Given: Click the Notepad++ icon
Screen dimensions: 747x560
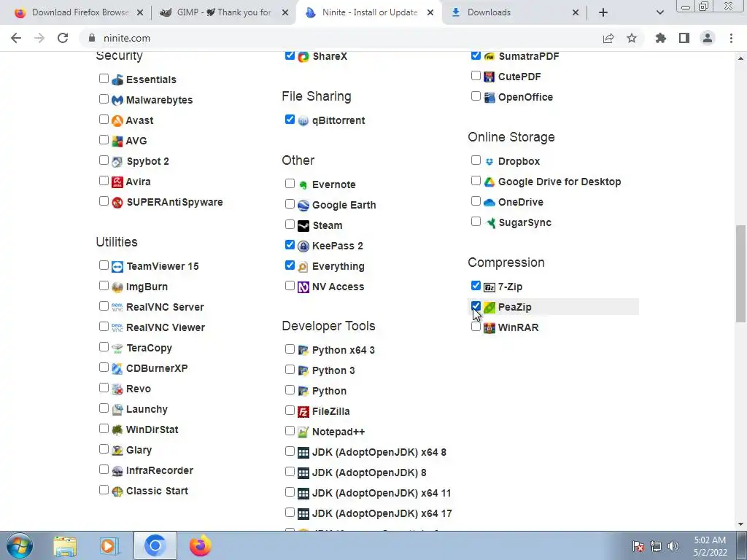Looking at the screenshot, I should point(303,432).
